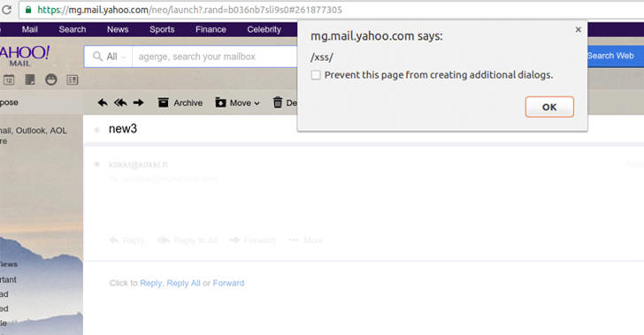Expand the faded More actions menu
Viewport: 644px width, 335px height.
click(306, 240)
